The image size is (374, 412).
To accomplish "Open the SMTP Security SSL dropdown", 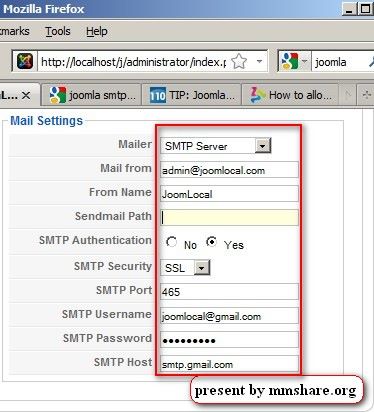I will point(185,268).
